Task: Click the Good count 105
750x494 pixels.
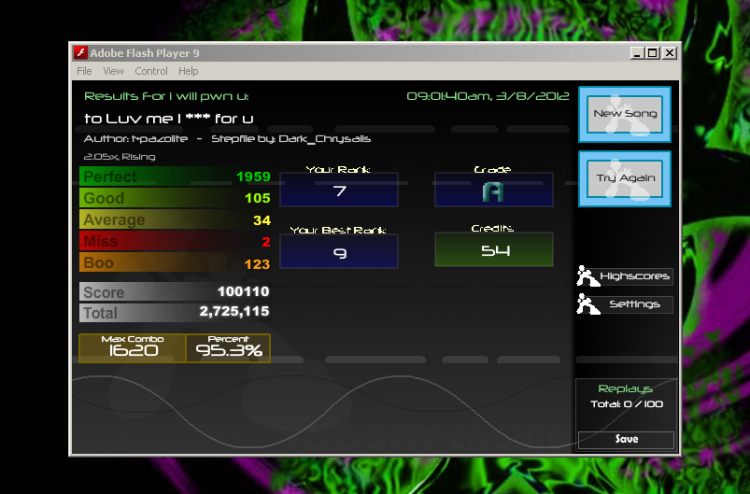Action: tap(257, 198)
